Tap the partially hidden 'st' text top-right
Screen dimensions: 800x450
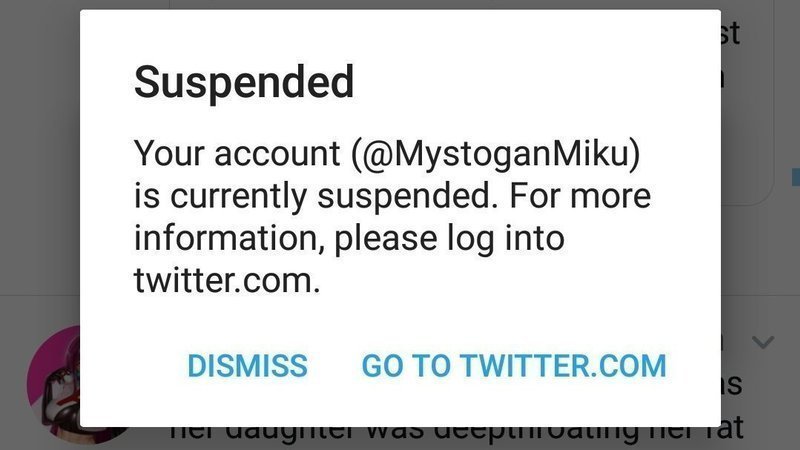[x=731, y=33]
